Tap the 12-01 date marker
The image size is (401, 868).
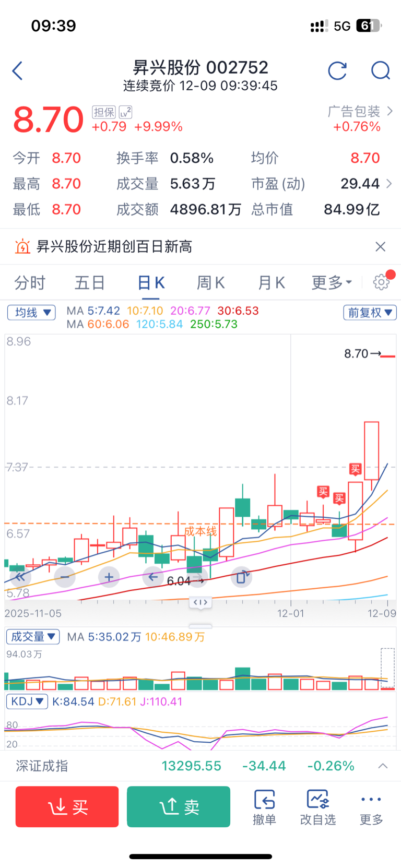(x=290, y=613)
